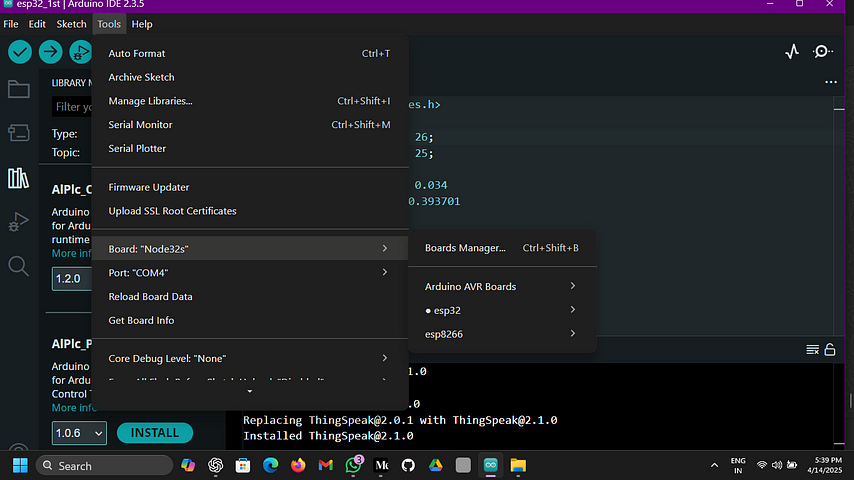Open the Sketch menu

click(71, 24)
